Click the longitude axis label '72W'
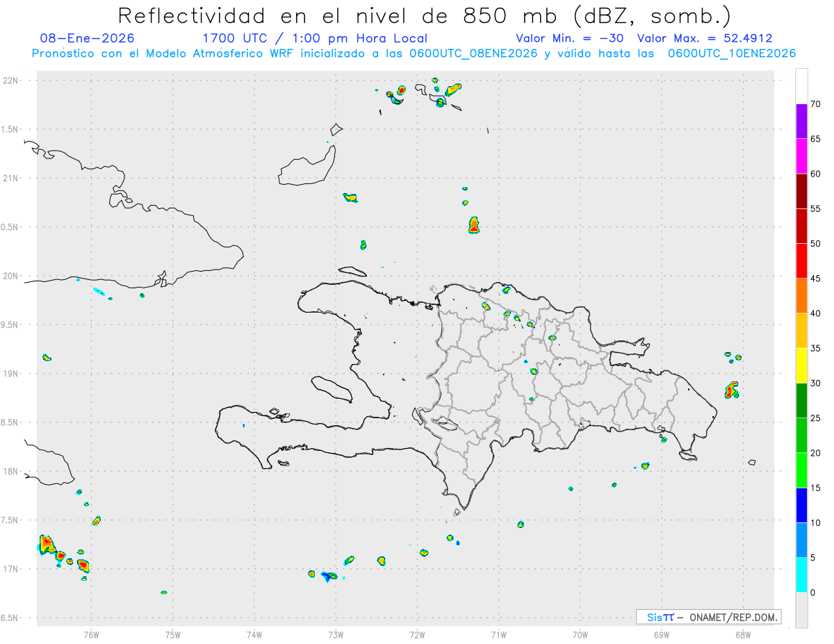The height and width of the screenshot is (644, 834). click(417, 634)
